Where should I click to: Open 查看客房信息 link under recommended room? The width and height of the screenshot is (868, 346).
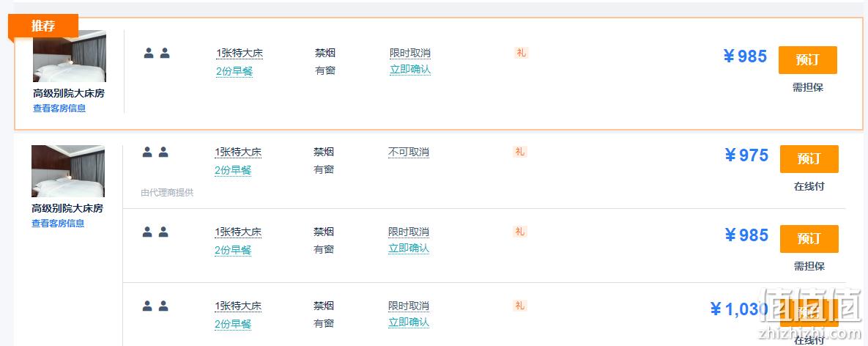(x=59, y=108)
